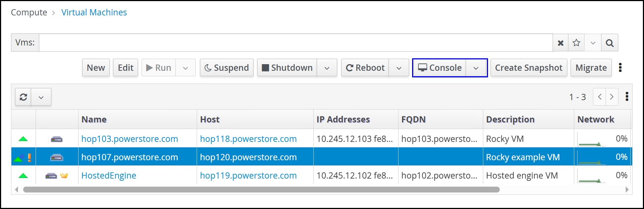Sort by the Description column header
Screen dimensions: 644x209
click(x=528, y=120)
